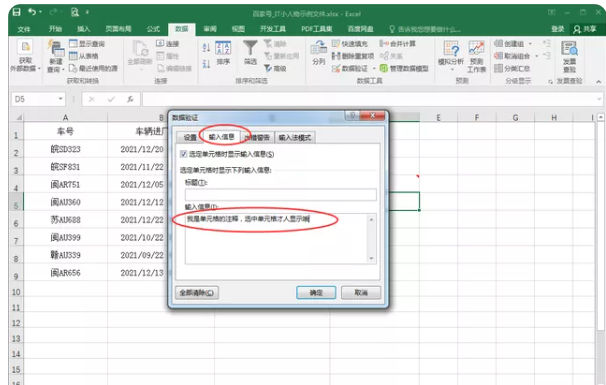
Task: Open the 取消组合 dropdown arrow
Action: click(536, 56)
